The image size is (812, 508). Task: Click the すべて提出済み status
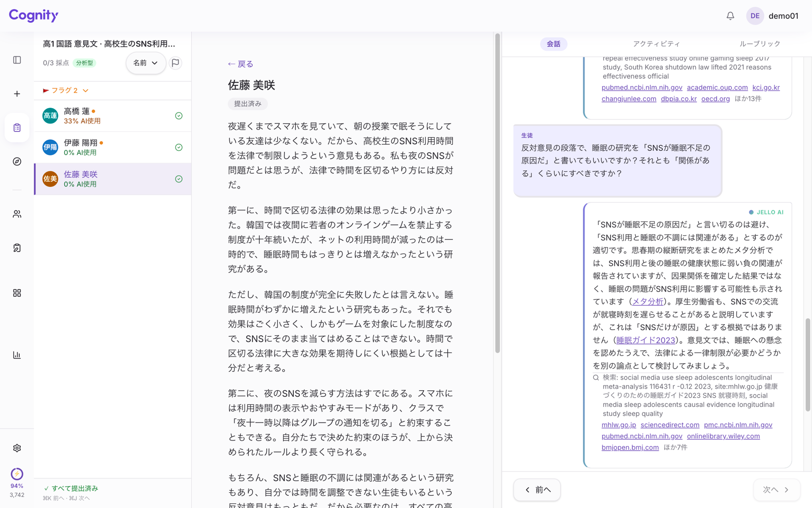(71, 488)
